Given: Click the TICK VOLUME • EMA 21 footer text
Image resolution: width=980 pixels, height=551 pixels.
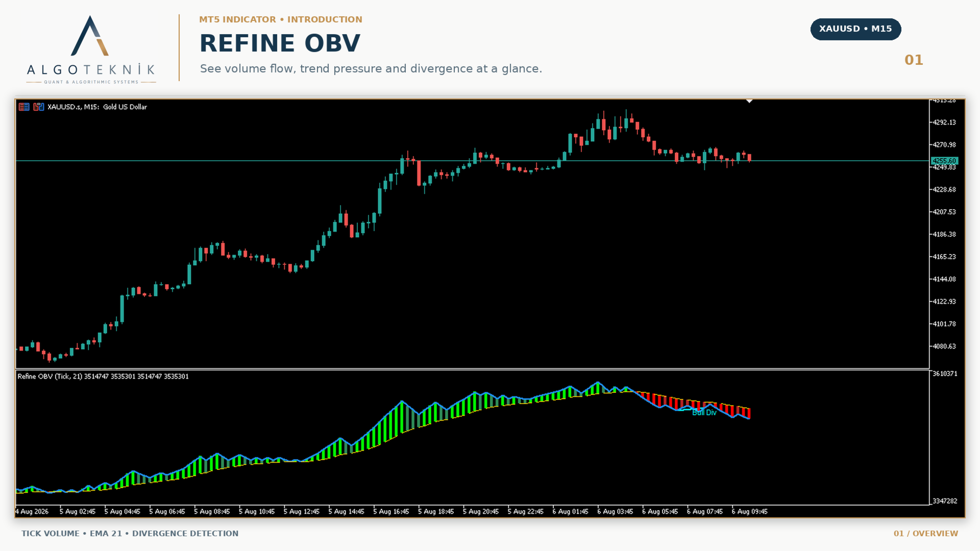Looking at the screenshot, I should (x=130, y=533).
